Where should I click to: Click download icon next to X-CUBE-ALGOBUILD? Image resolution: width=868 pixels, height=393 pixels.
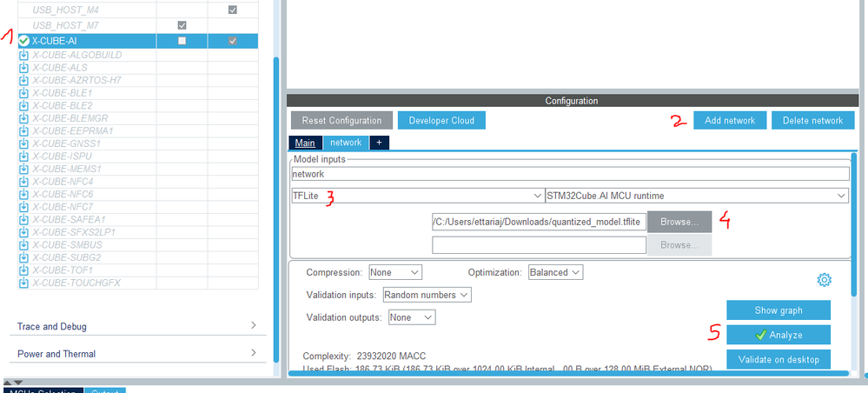[x=23, y=55]
